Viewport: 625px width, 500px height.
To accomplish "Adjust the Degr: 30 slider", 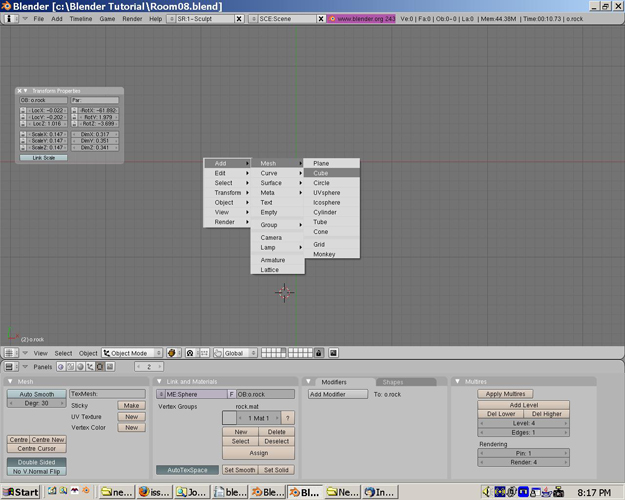I will (x=37, y=403).
